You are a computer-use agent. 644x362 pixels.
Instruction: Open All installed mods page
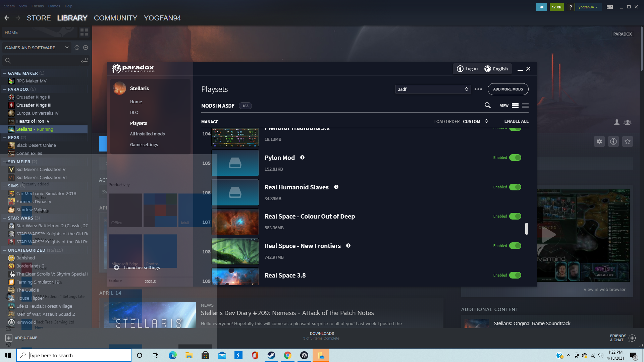[148, 134]
